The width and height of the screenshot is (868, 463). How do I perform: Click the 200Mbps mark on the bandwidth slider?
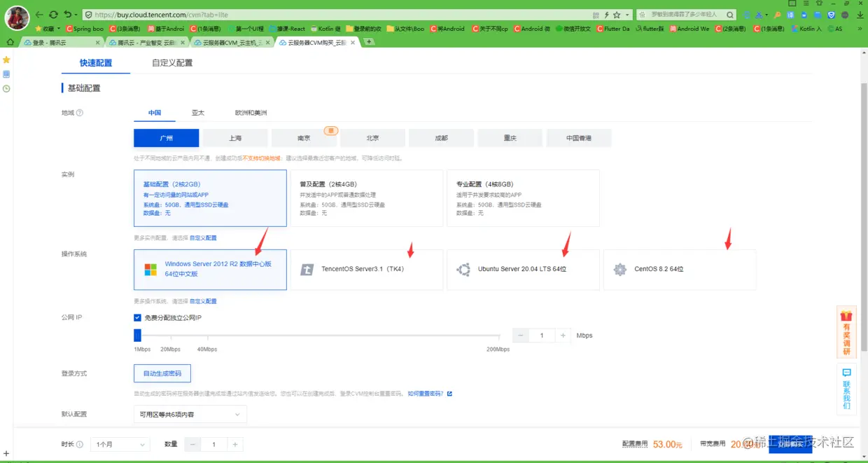[498, 349]
